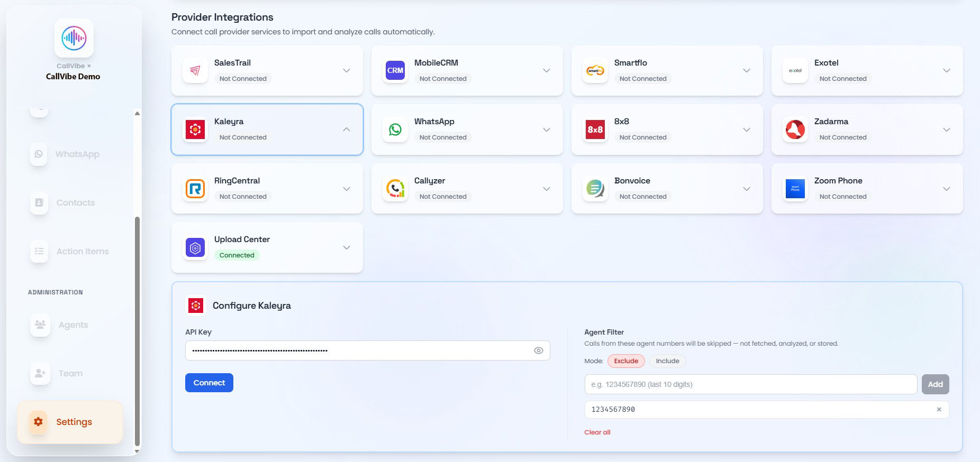Click the Kaleyra Not Connected status badge
The width and height of the screenshot is (980, 462).
[x=243, y=137]
